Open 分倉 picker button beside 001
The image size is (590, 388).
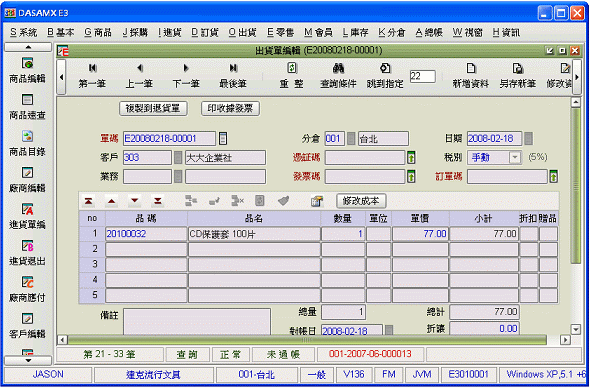[x=351, y=138]
